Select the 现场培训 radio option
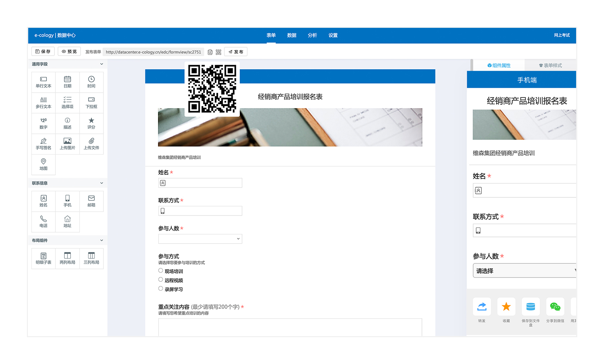Screen dimensions: 604x364 point(161,271)
